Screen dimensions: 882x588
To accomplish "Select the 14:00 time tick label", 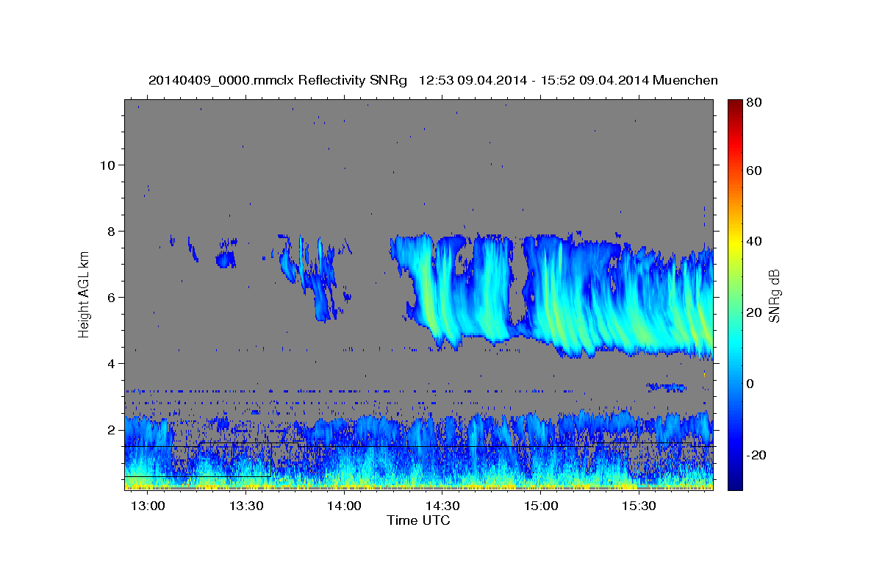I will 344,506.
